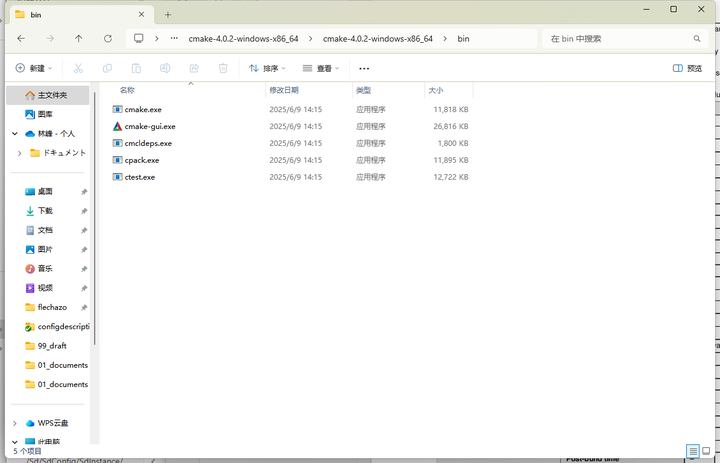Image resolution: width=720 pixels, height=463 pixels.
Task: Open 主文件夹 in sidebar
Action: pos(48,95)
